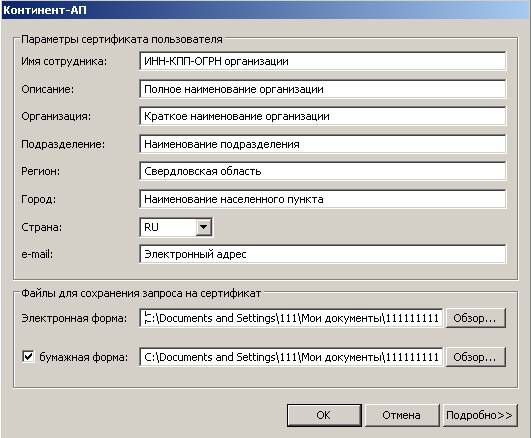Click the Континент-АП title bar
The width and height of the screenshot is (531, 438).
click(266, 10)
